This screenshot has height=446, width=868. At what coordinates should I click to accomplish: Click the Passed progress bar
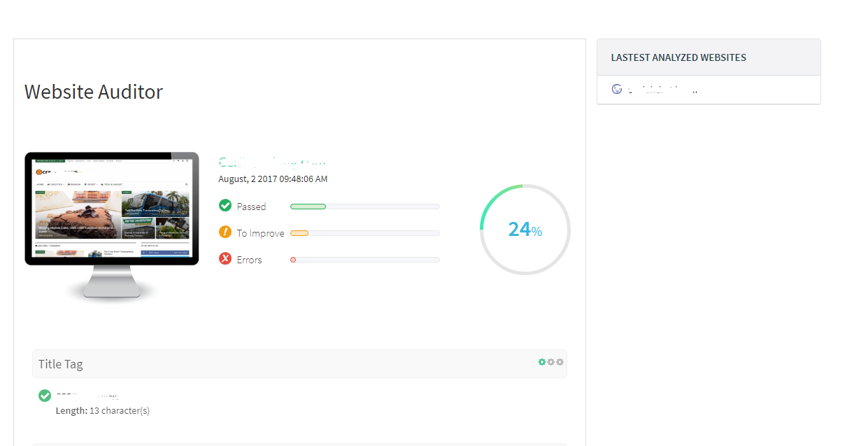click(x=364, y=207)
